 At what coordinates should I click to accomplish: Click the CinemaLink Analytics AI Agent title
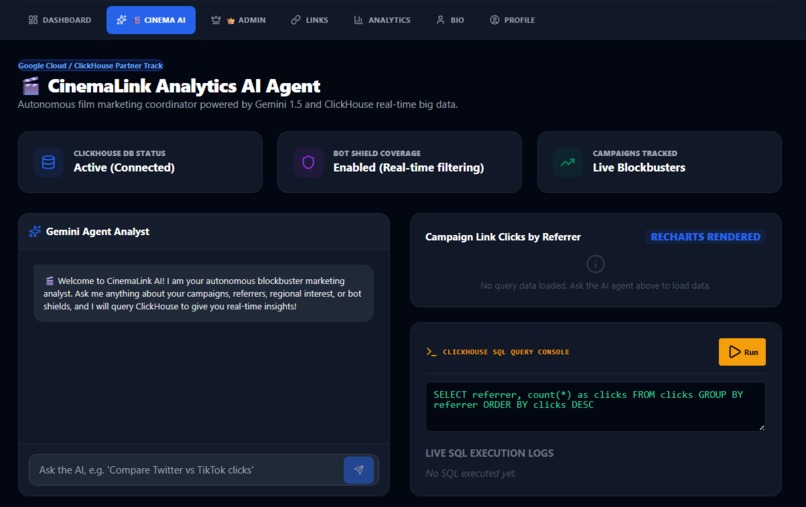(x=184, y=86)
